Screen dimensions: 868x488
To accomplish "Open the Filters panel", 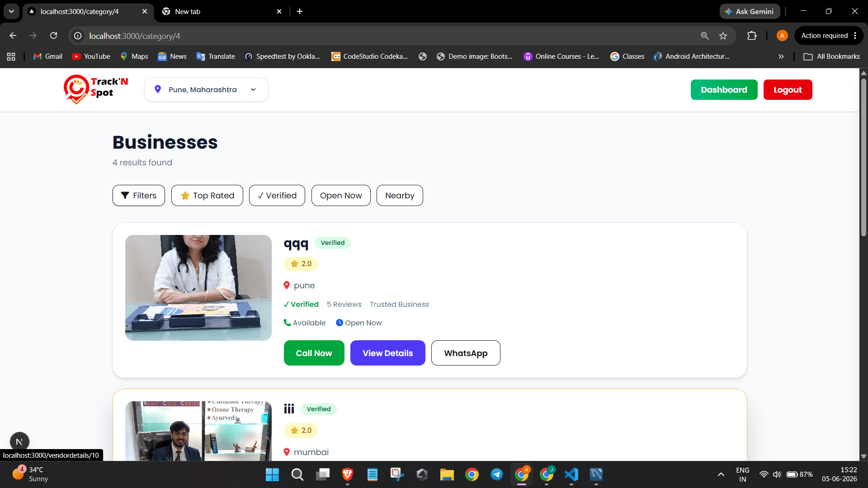I will [139, 196].
